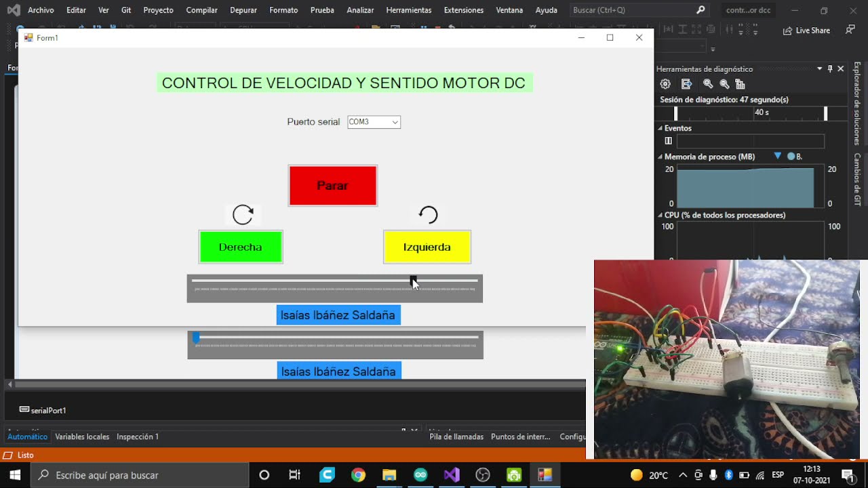Open the Archivo menu
868x488 pixels.
(x=41, y=10)
